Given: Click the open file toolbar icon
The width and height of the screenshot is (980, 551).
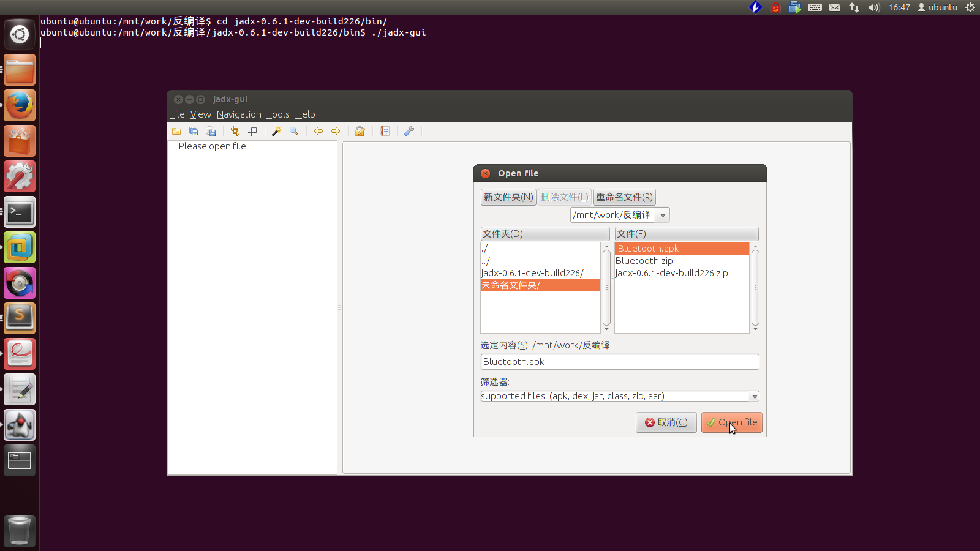Looking at the screenshot, I should tap(176, 131).
